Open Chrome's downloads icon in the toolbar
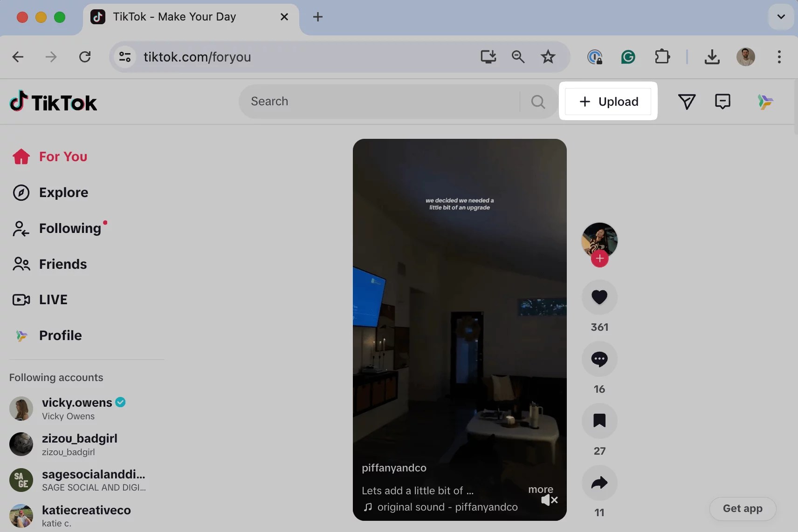Screen dimensions: 798x532 (x=712, y=57)
